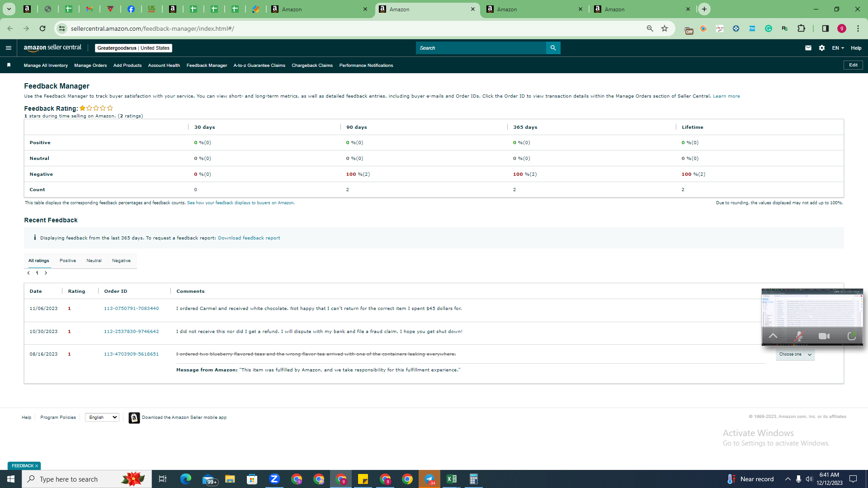Open Zoom from the taskbar
Image resolution: width=868 pixels, height=488 pixels.
click(x=274, y=479)
